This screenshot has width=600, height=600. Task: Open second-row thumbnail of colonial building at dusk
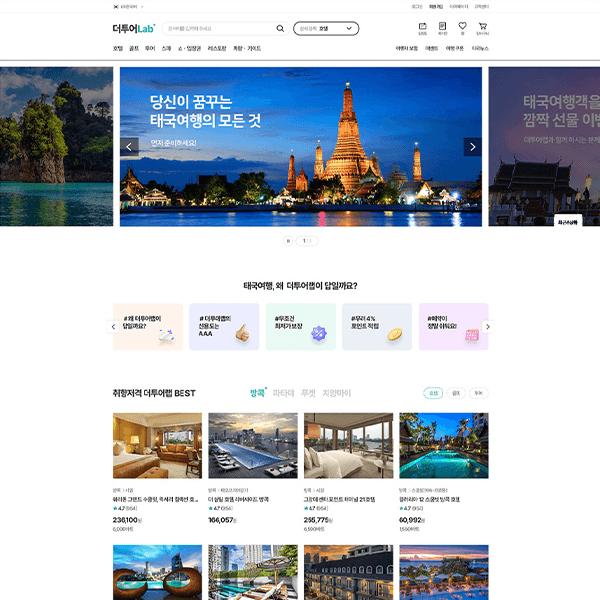click(349, 572)
